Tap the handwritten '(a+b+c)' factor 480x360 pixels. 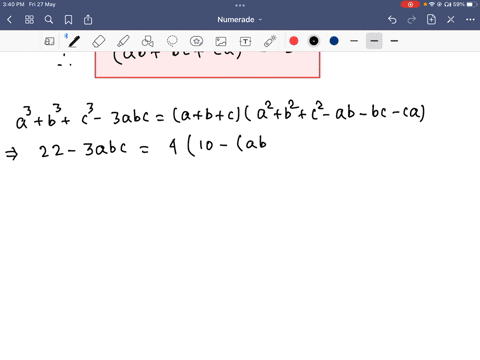point(206,115)
